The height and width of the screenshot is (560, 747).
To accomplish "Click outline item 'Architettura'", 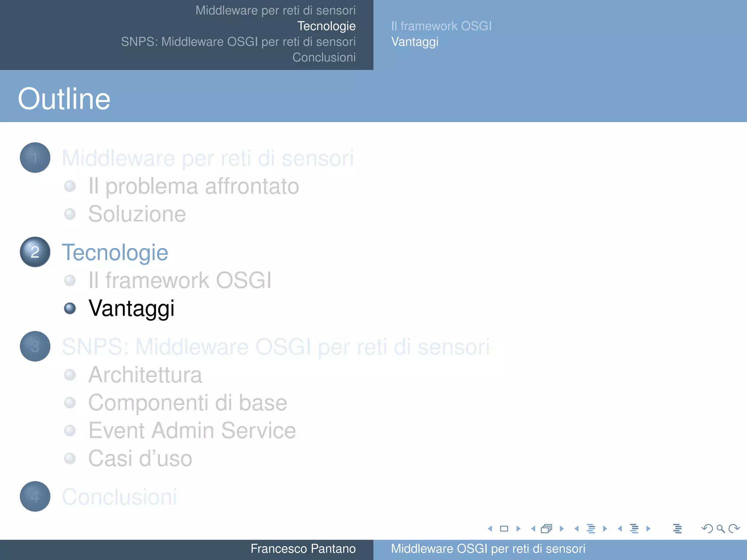I will [145, 375].
